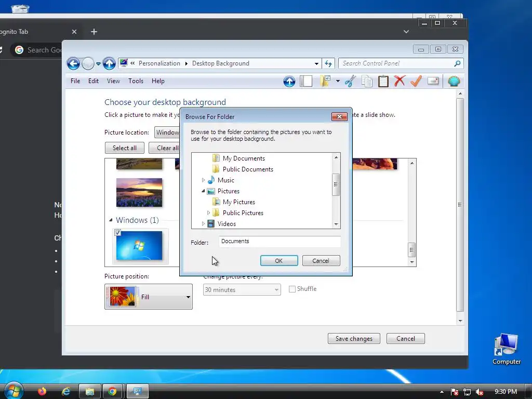Screen dimensions: 532x399
Task: Click the Up arrow beside address bar
Action: 109,63
